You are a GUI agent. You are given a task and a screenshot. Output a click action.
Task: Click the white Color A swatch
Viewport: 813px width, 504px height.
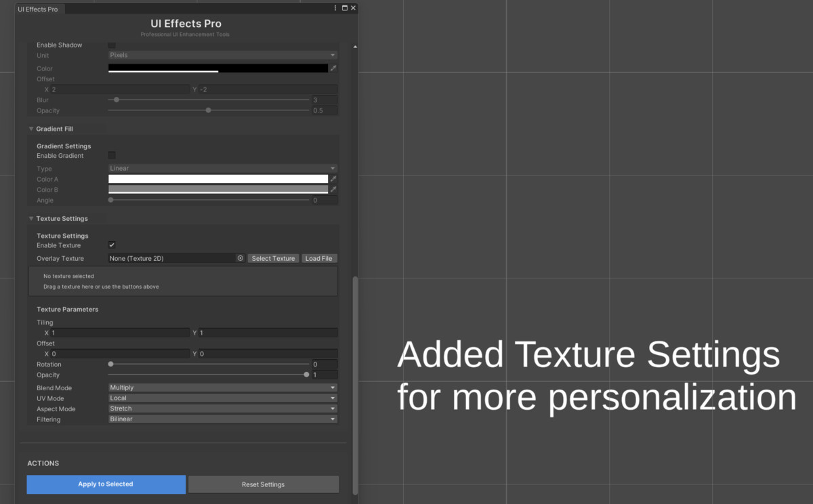point(217,178)
